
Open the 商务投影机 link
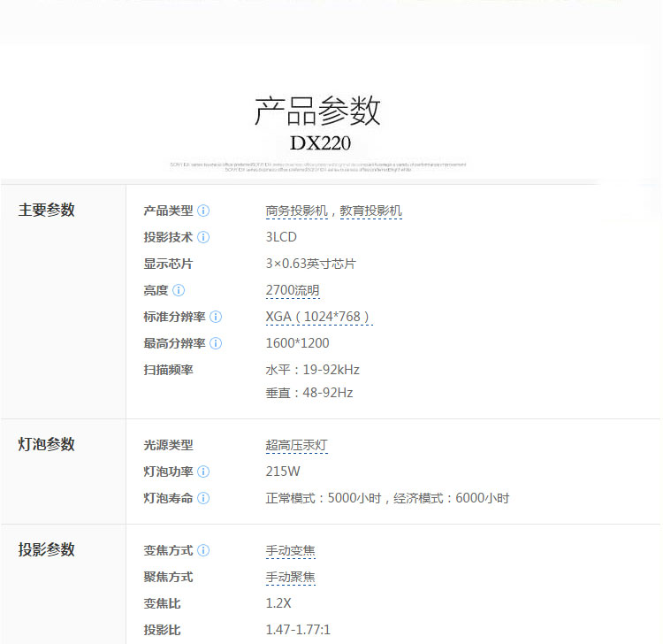pos(296,211)
